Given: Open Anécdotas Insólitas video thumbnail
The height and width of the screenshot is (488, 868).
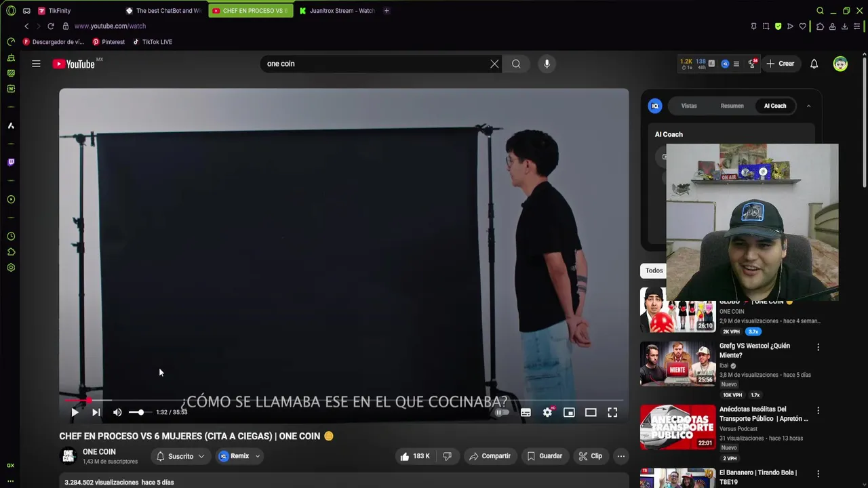Looking at the screenshot, I should 677,427.
